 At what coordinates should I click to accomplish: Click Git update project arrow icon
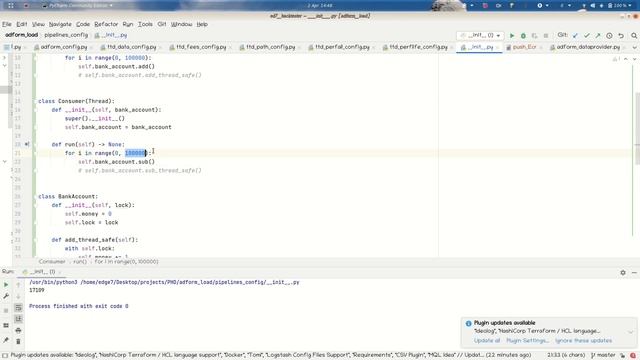[x=575, y=36]
